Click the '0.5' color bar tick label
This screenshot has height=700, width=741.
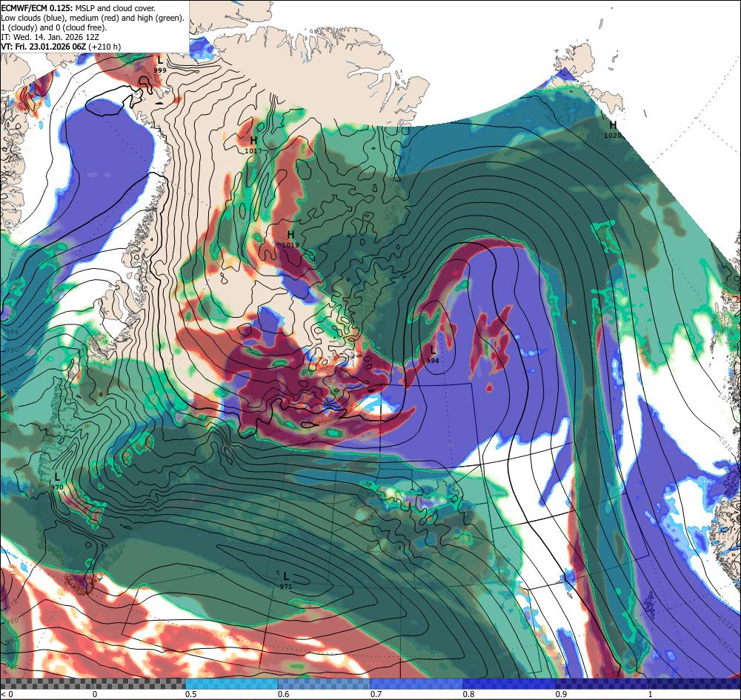[x=191, y=694]
